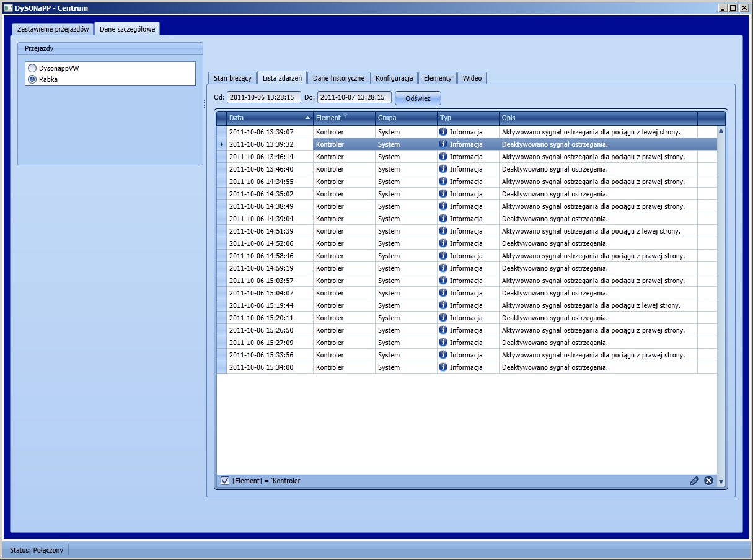Select the row dated 2011-10-06 15:03:57
This screenshot has height=560, width=753.
[467, 281]
